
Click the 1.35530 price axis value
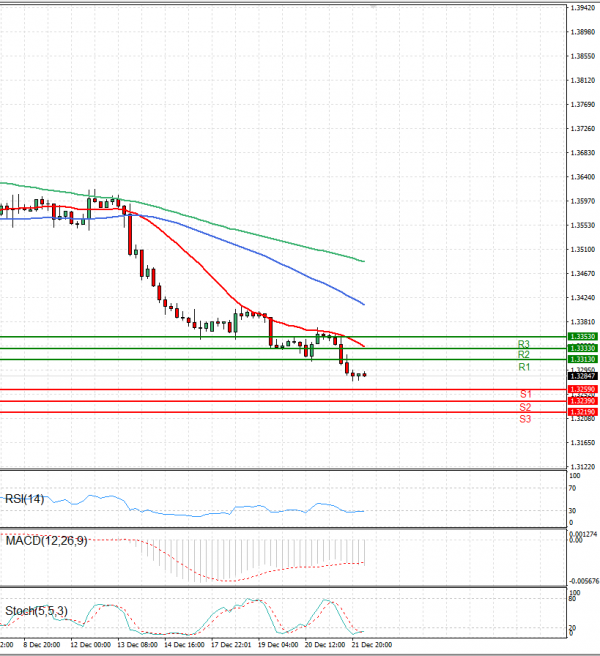point(583,226)
